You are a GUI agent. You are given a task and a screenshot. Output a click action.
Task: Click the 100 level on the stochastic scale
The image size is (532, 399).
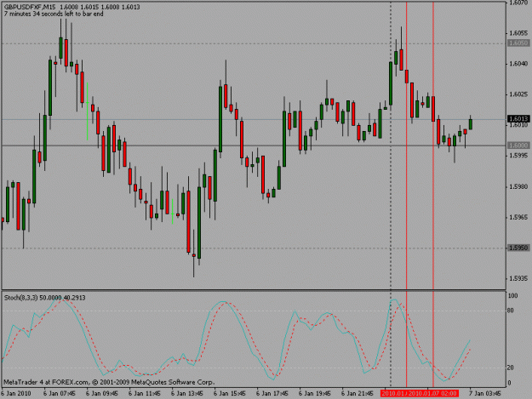click(x=512, y=295)
